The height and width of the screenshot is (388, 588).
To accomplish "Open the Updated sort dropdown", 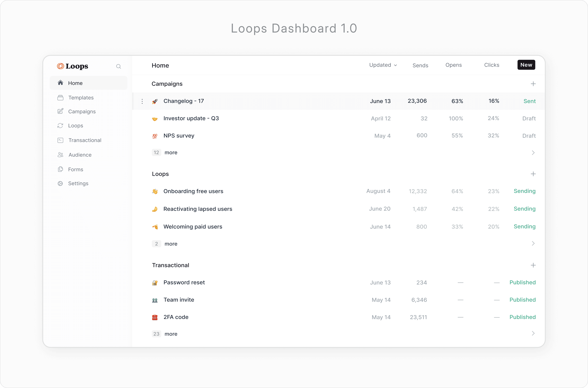I will coord(383,65).
